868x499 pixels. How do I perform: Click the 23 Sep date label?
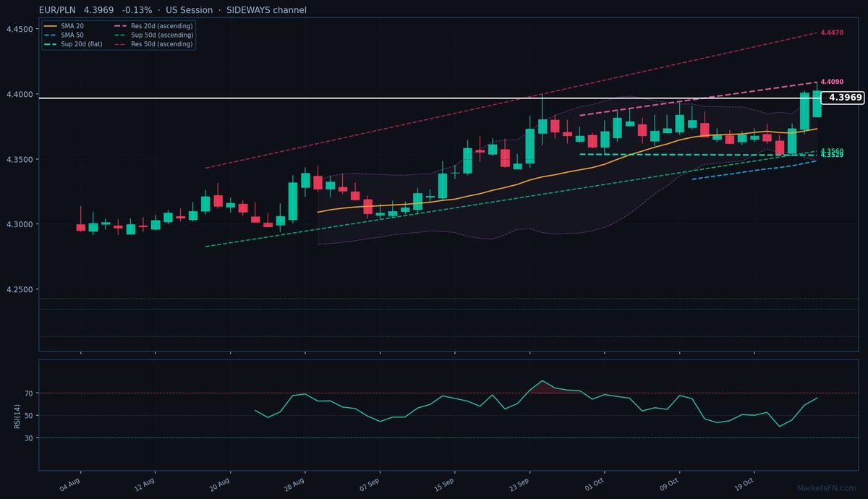pos(519,484)
